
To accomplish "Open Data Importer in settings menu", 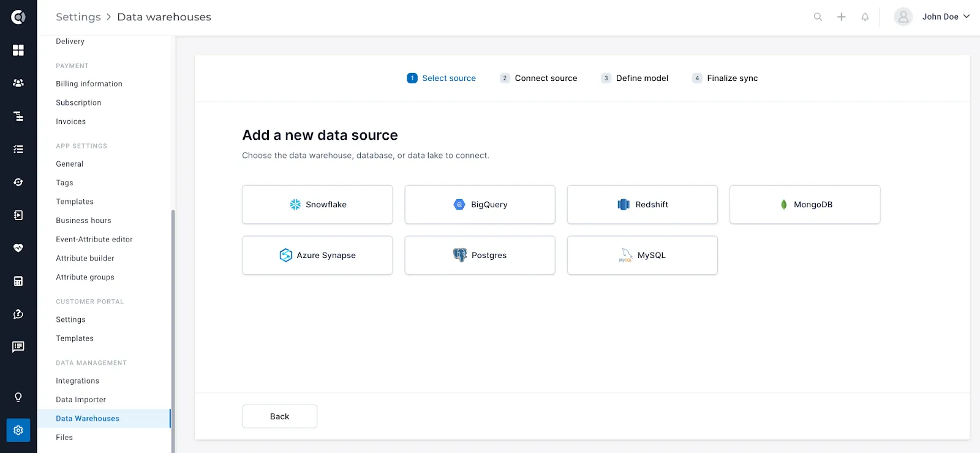I will click(x=81, y=400).
